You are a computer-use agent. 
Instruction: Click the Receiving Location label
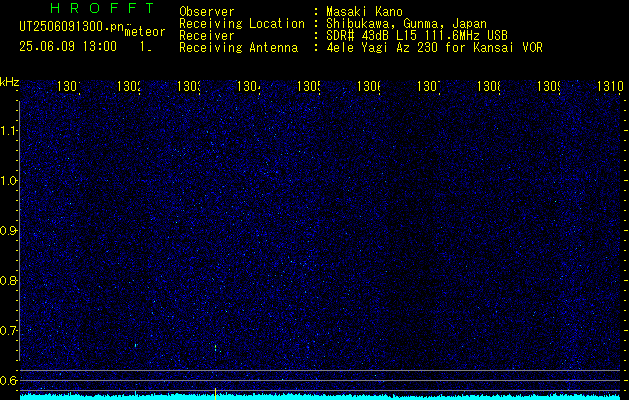[242, 24]
